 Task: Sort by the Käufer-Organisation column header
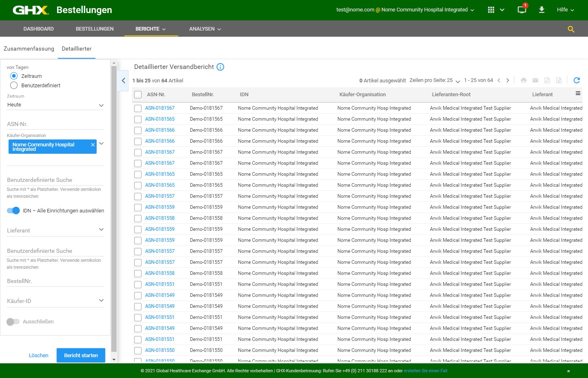[x=363, y=95]
